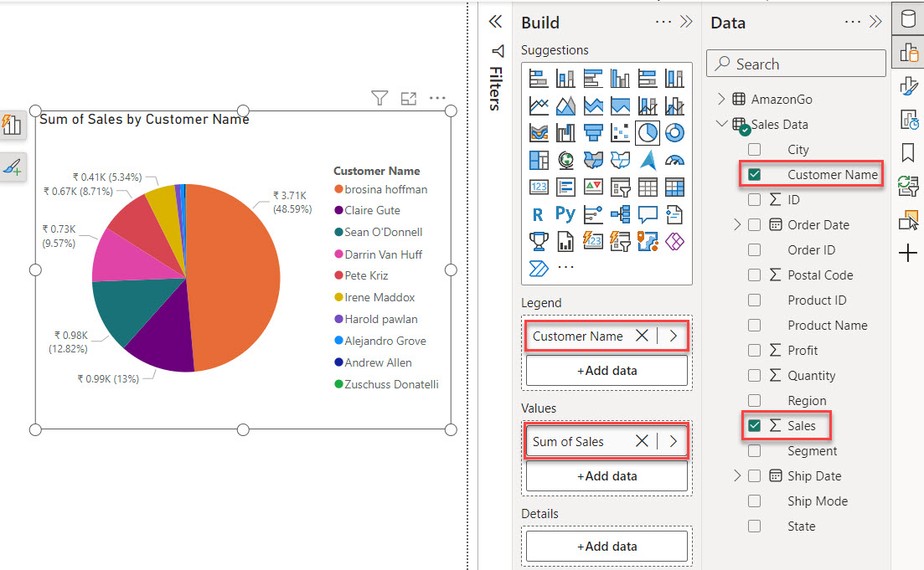Insert a Python visual
This screenshot has height=570, width=924.
click(565, 214)
